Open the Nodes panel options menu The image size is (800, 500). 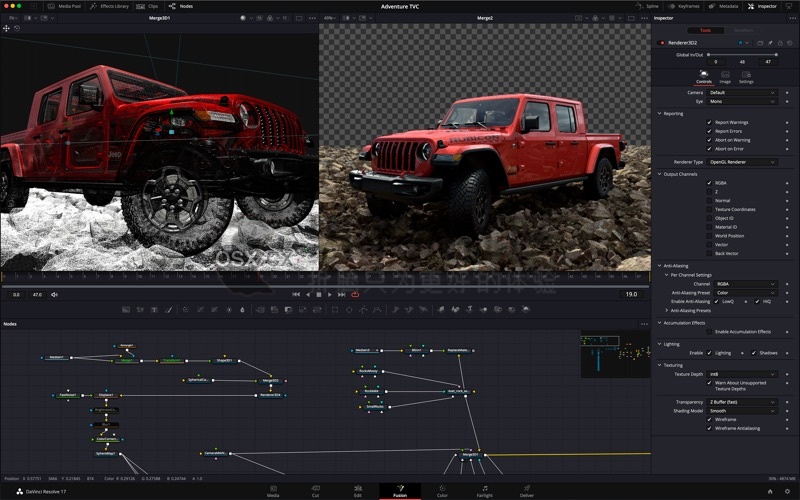pos(644,324)
